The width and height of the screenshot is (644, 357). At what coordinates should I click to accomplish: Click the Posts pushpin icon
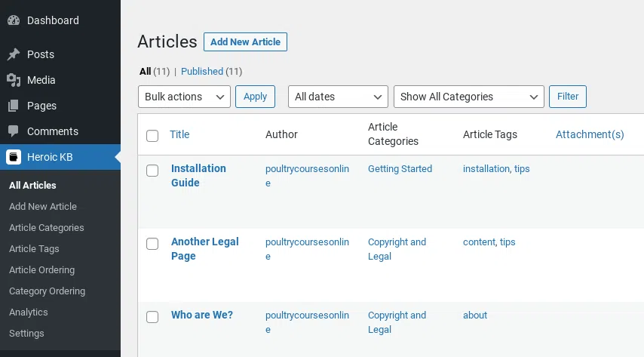click(14, 54)
